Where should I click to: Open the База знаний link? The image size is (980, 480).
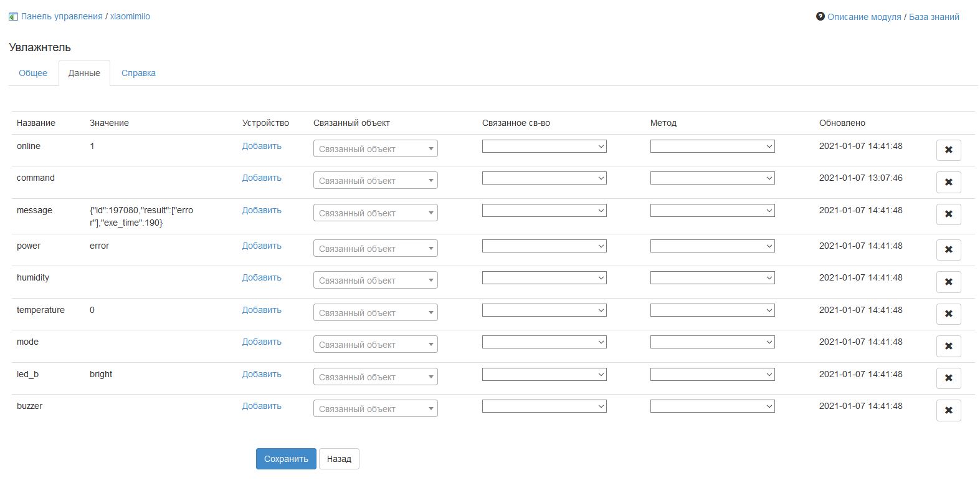(x=933, y=17)
